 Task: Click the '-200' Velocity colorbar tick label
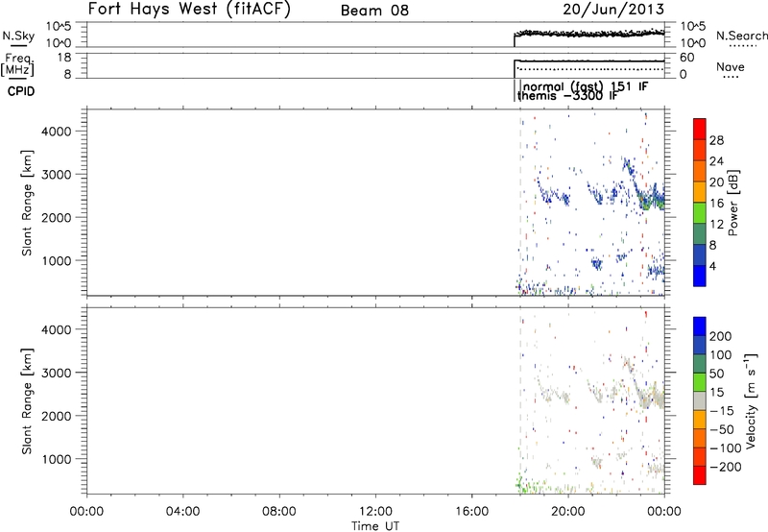[725, 467]
